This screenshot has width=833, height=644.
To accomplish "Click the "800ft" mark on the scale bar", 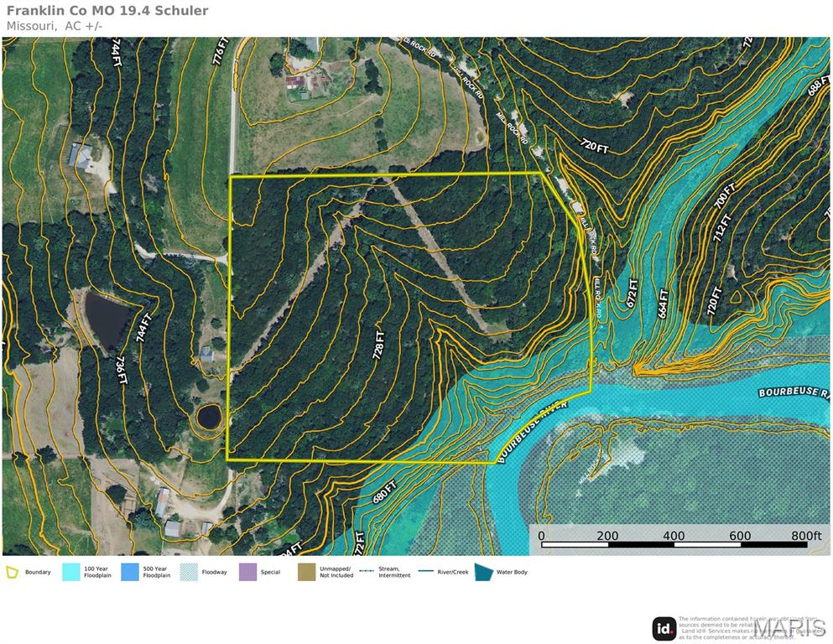I will pos(806,536).
